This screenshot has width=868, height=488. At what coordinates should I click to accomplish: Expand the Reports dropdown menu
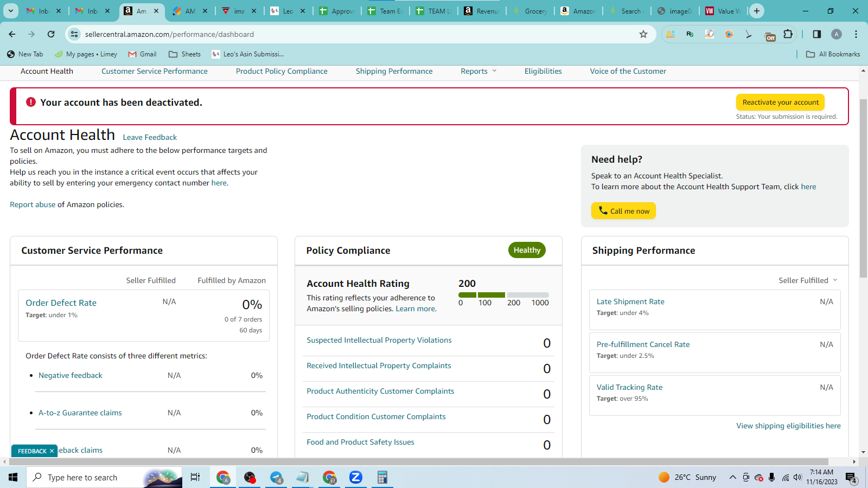click(478, 71)
